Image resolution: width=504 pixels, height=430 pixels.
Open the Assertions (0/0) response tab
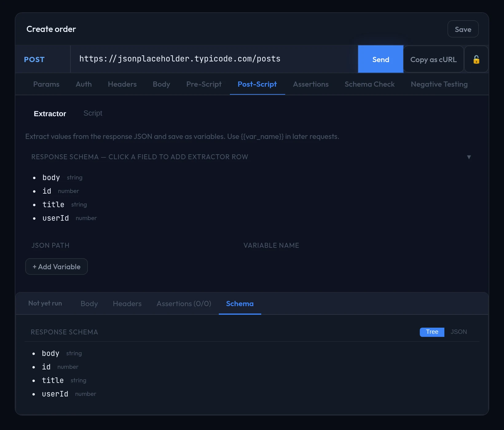[x=184, y=304]
